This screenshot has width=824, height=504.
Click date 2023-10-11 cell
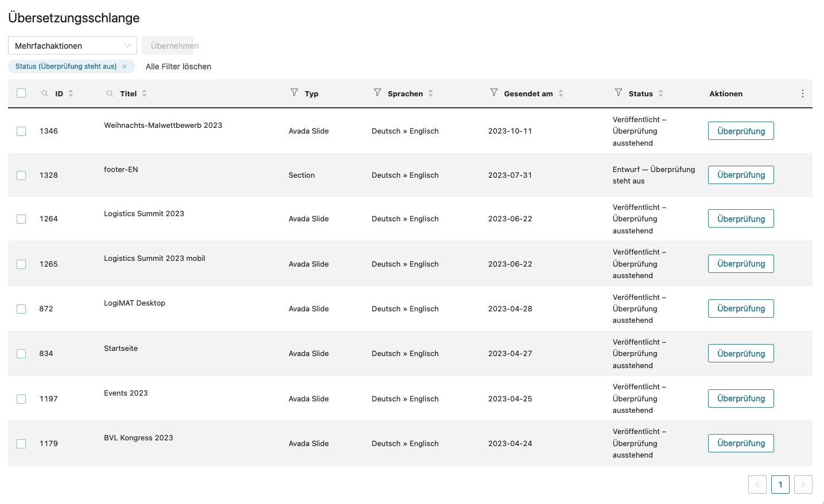(x=510, y=131)
